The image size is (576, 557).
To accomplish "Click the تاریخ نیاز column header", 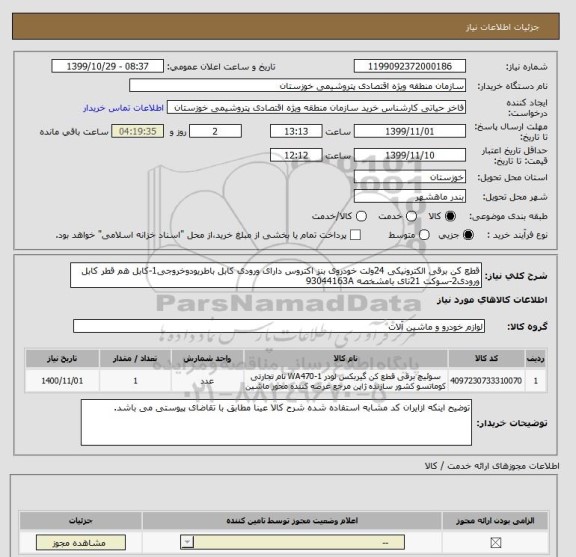I will click(62, 358).
